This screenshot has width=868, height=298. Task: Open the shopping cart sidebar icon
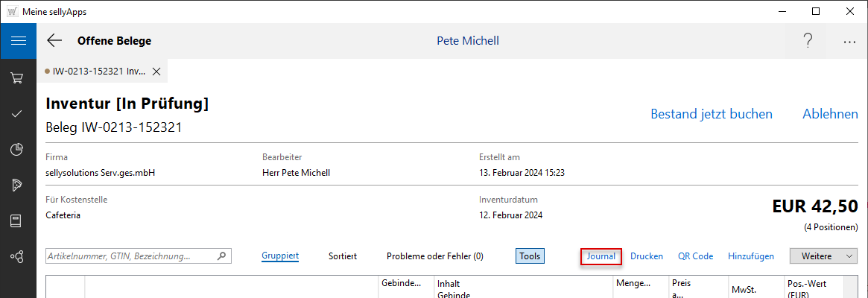click(18, 77)
